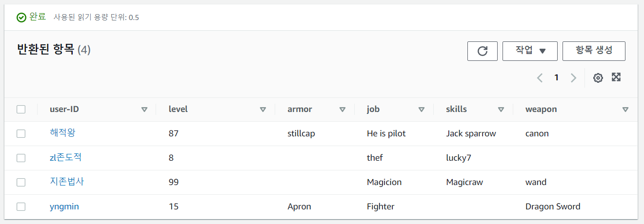The width and height of the screenshot is (644, 224).
Task: Click the 항목 생성 button
Action: coord(594,51)
